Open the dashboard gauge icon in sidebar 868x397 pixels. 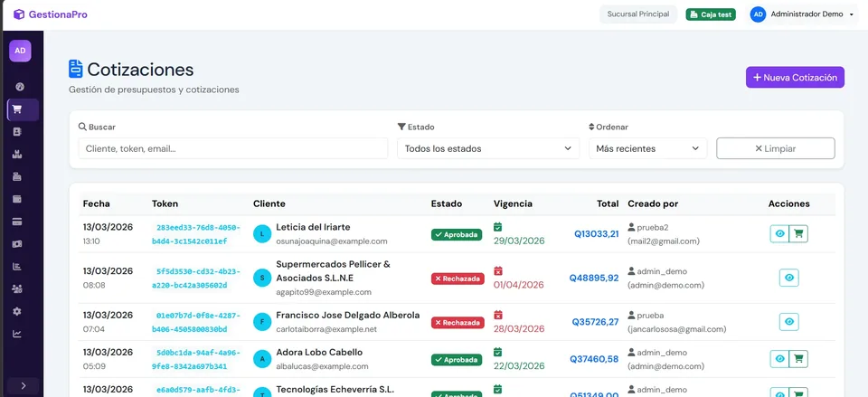[20, 87]
